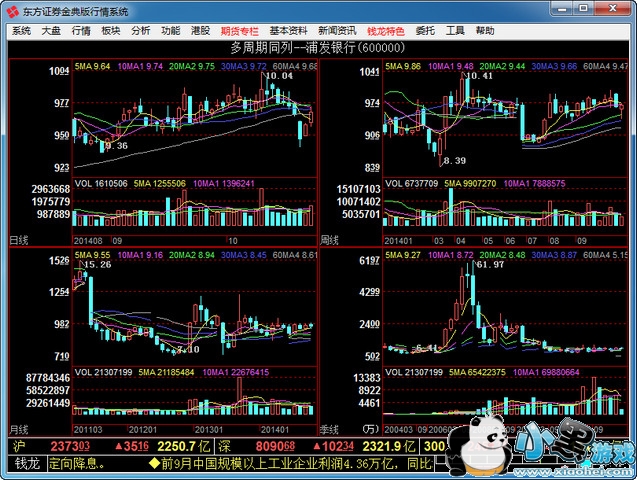The width and height of the screenshot is (637, 480).
Task: Open the 钱龙特色 menu
Action: click(386, 31)
